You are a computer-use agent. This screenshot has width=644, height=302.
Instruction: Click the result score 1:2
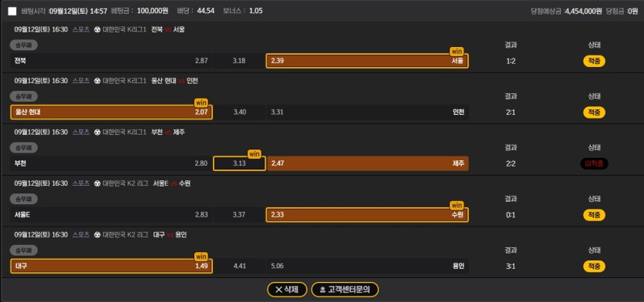click(x=511, y=61)
